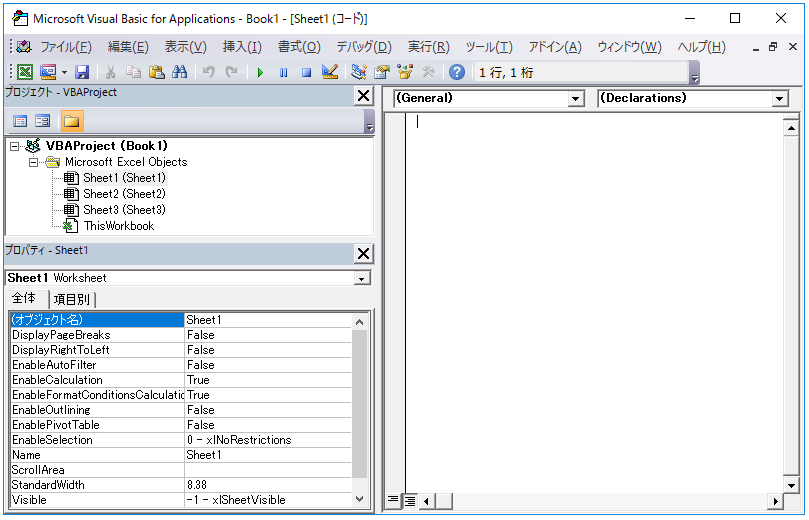This screenshot has width=809, height=520.
Task: Toggle Design Mode icon in toolbar
Action: 331,72
